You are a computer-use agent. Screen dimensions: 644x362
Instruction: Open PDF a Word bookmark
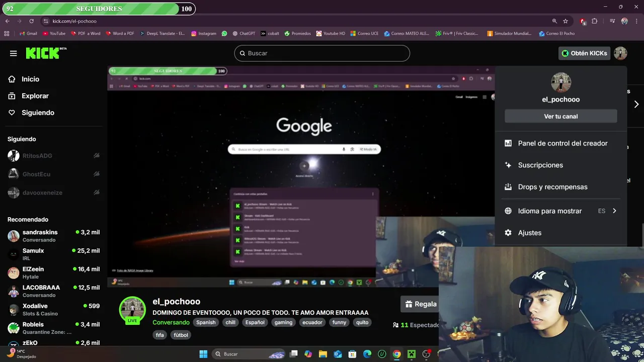pyautogui.click(x=86, y=34)
